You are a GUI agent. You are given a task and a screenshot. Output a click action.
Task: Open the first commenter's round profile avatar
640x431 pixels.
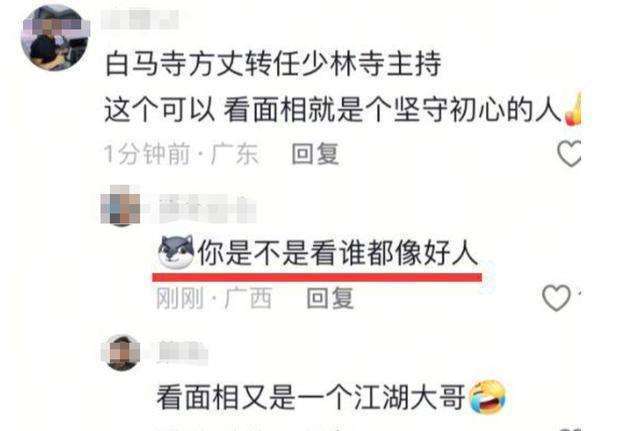pyautogui.click(x=55, y=38)
